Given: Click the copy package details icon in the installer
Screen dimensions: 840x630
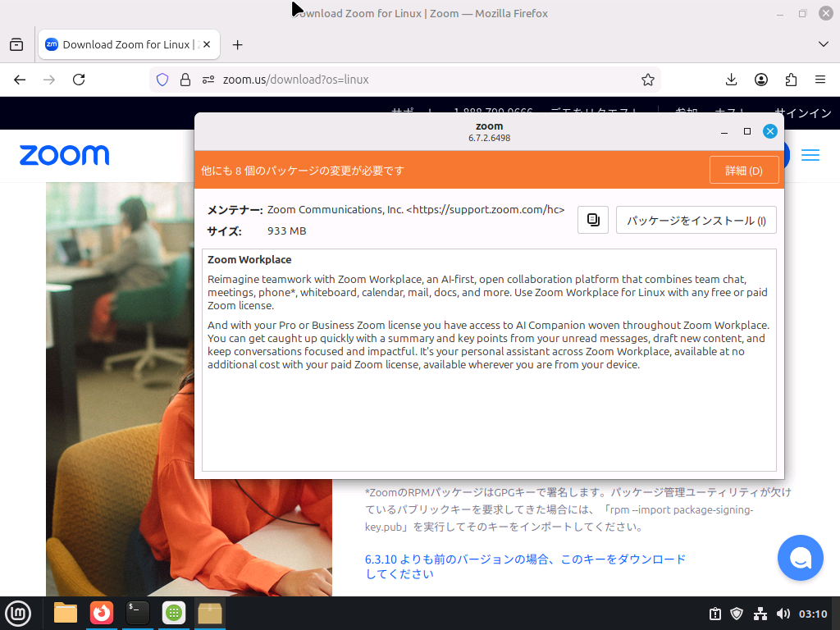Looking at the screenshot, I should tap(592, 219).
